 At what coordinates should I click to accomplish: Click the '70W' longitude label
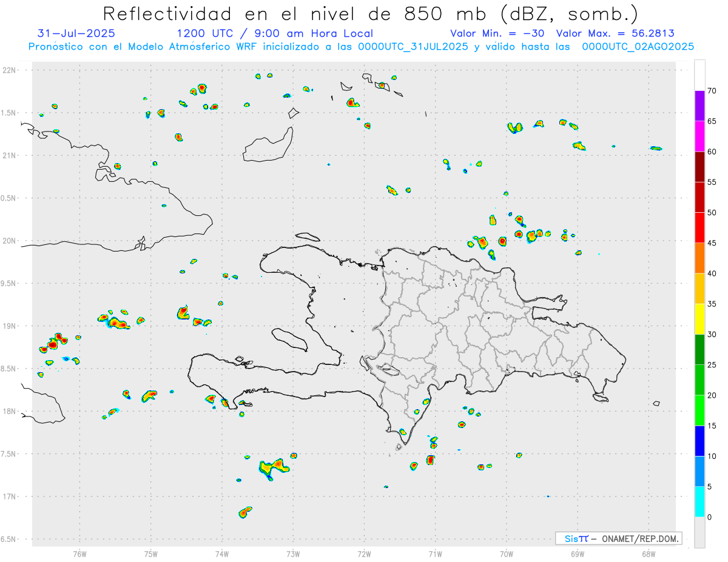tap(507, 553)
